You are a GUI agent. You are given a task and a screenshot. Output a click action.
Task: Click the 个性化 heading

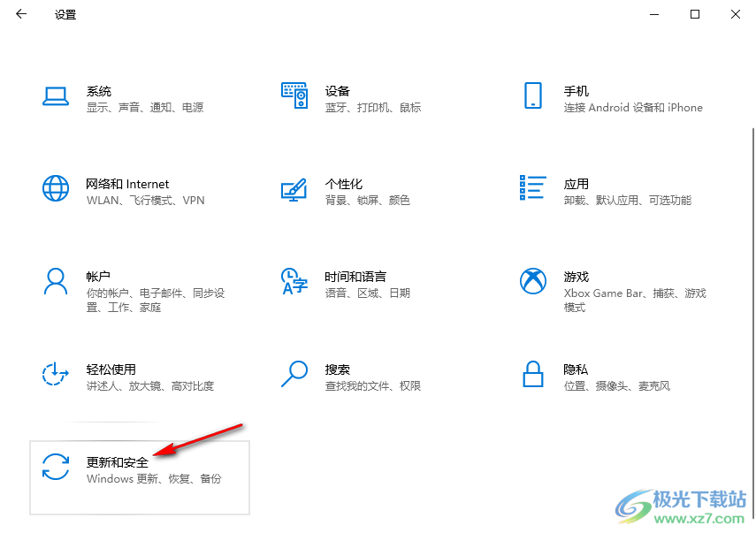pos(344,184)
